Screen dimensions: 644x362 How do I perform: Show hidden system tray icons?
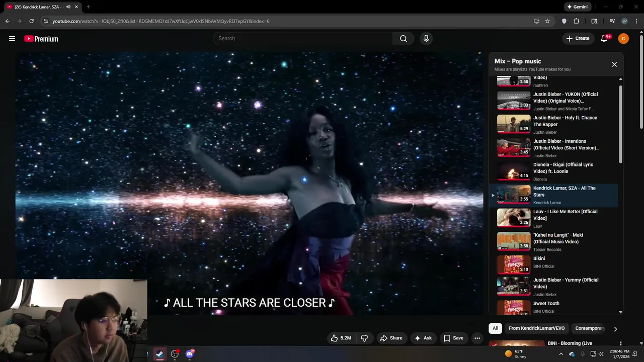point(561,354)
